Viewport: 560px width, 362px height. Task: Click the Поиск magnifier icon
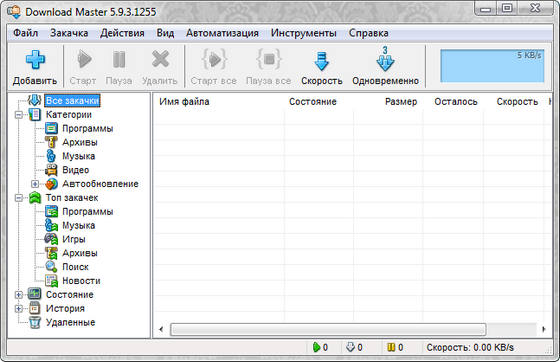(51, 267)
